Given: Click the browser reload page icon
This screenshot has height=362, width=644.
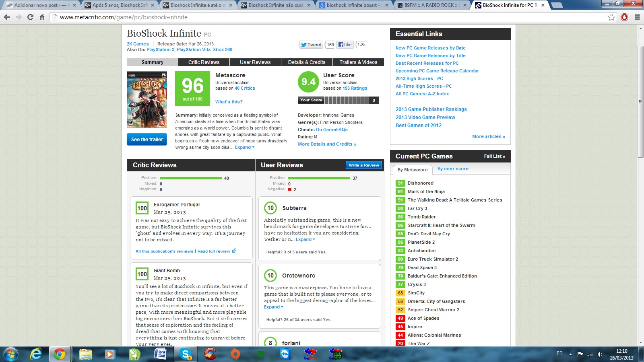Looking at the screenshot, I should click(30, 17).
